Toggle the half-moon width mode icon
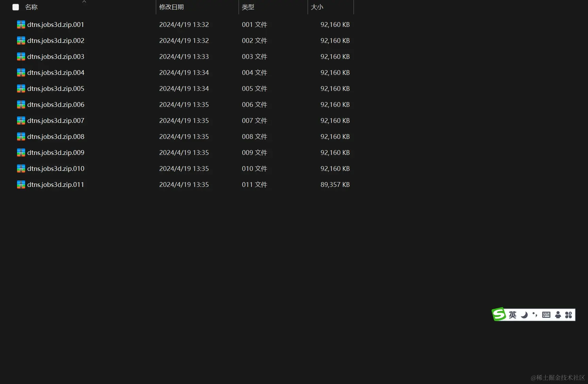Image resolution: width=588 pixels, height=384 pixels. (524, 315)
